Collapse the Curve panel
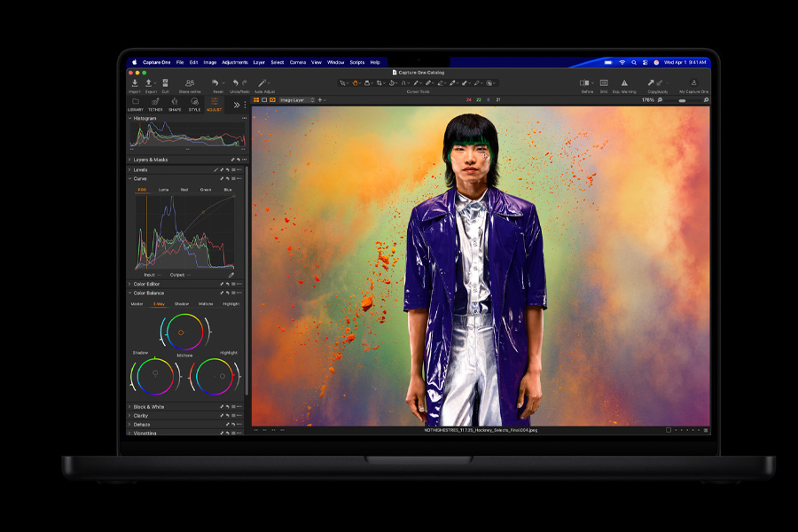Viewport: 798px width, 532px height. (x=129, y=179)
